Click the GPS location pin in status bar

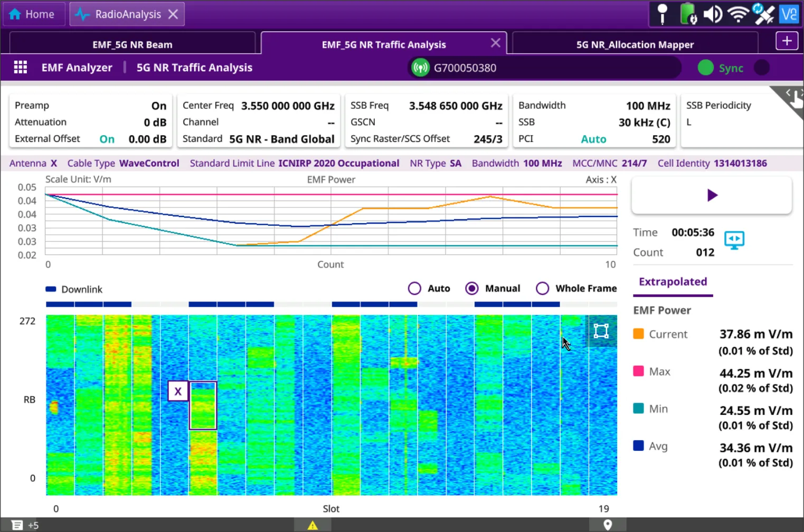[608, 525]
